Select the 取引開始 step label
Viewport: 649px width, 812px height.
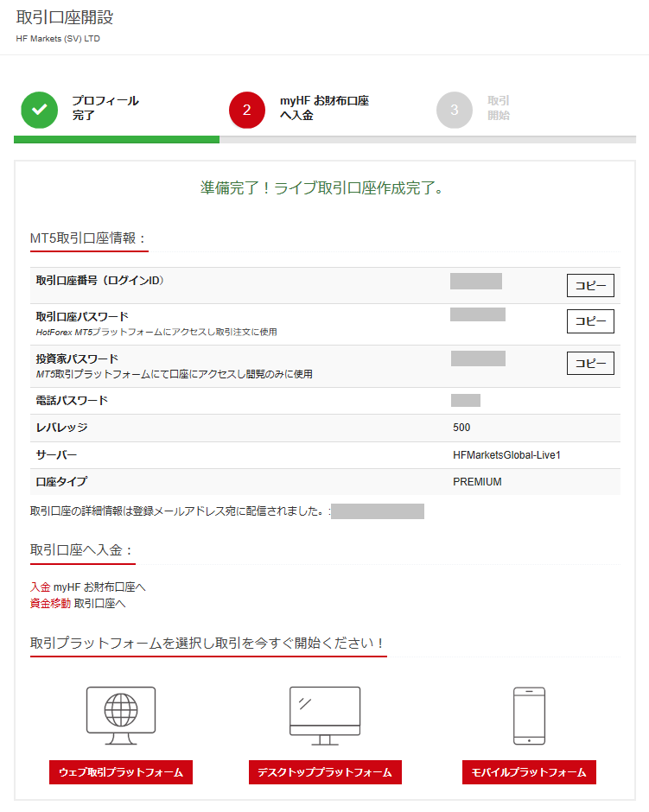[499, 108]
